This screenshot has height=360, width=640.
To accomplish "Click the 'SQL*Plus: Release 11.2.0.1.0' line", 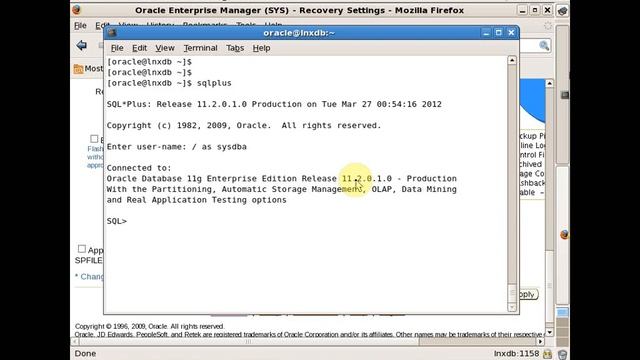I will [x=274, y=104].
